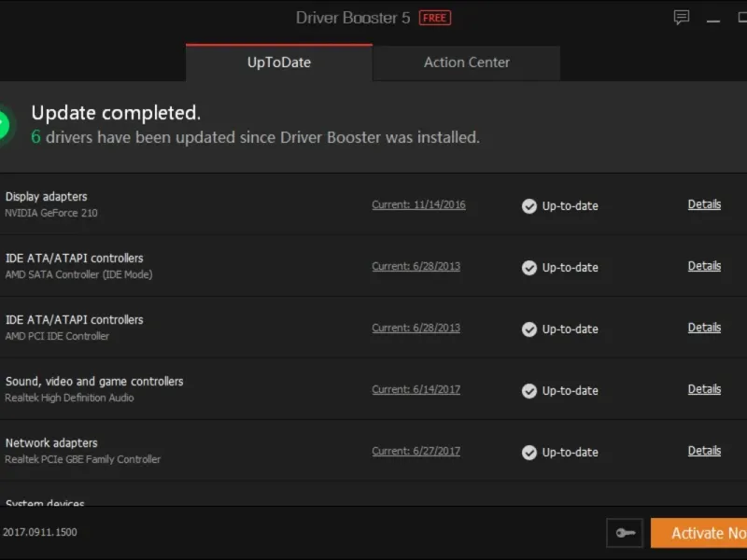This screenshot has height=560, width=747.
Task: Minimize the Driver Booster window
Action: click(713, 21)
